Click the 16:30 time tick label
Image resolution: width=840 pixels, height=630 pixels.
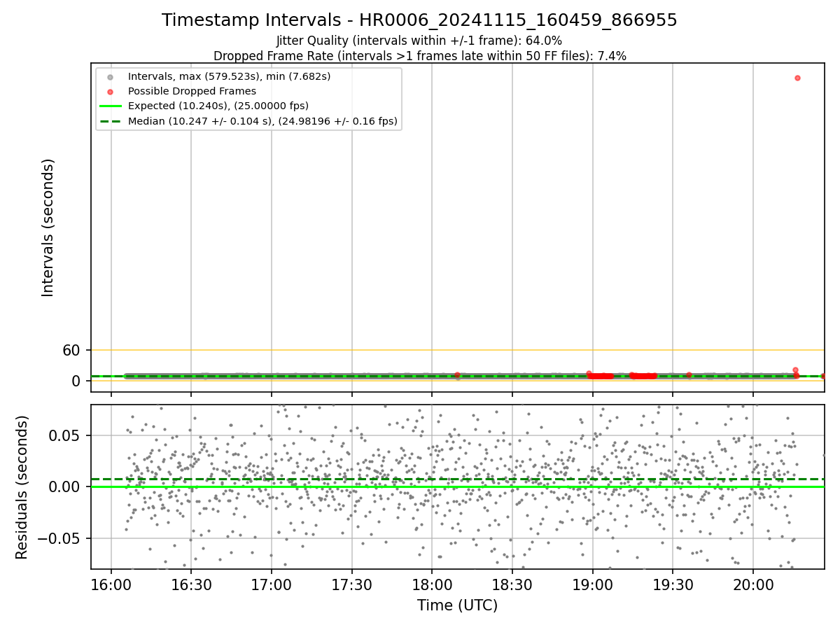[x=192, y=584]
